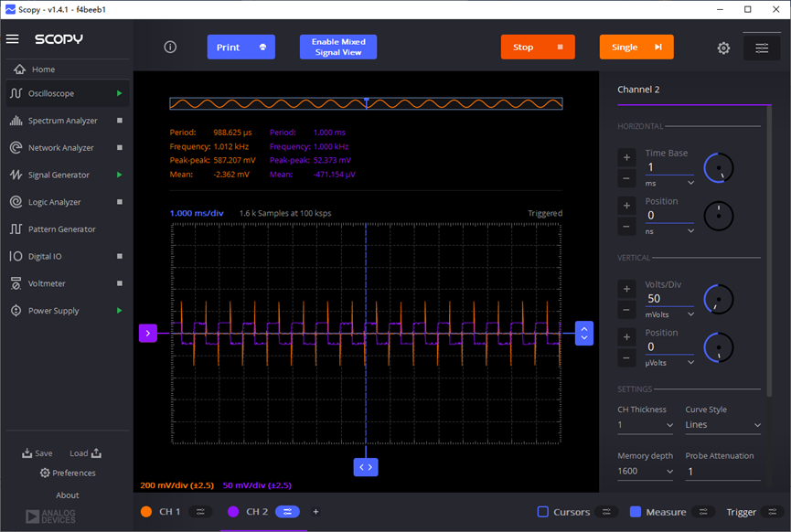791x532 pixels.
Task: Open Measure settings menu
Action: point(703,512)
